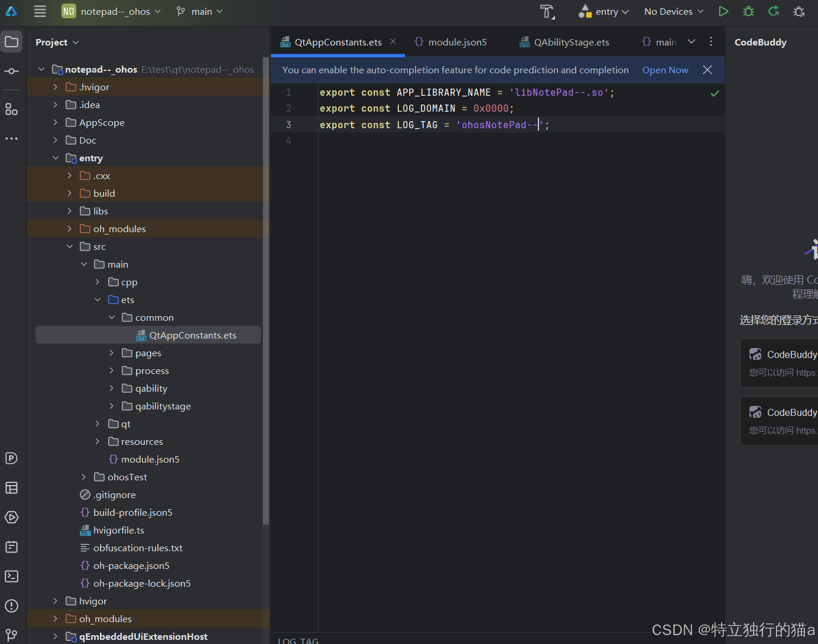
Task: Click the build hammer icon
Action: coord(547,11)
